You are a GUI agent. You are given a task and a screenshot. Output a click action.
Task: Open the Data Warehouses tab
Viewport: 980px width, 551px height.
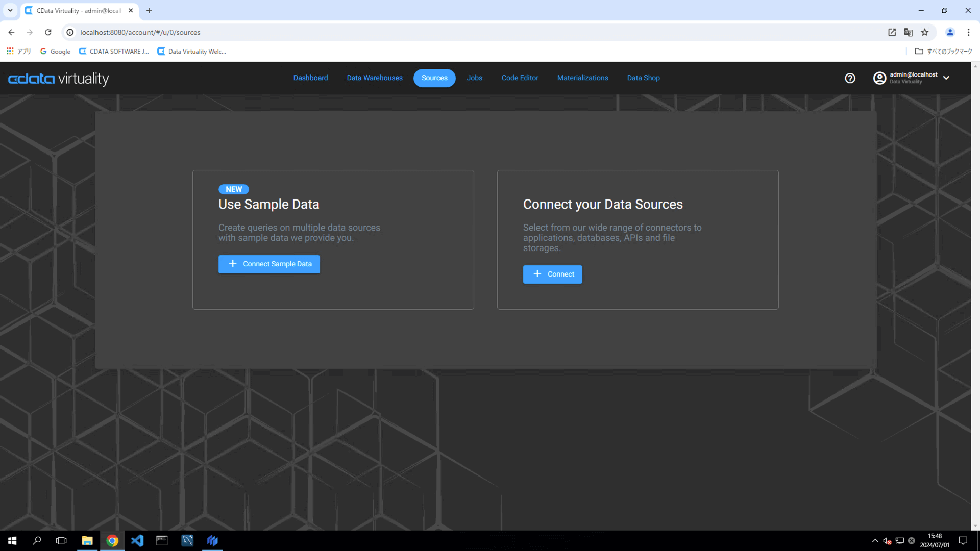tap(374, 78)
